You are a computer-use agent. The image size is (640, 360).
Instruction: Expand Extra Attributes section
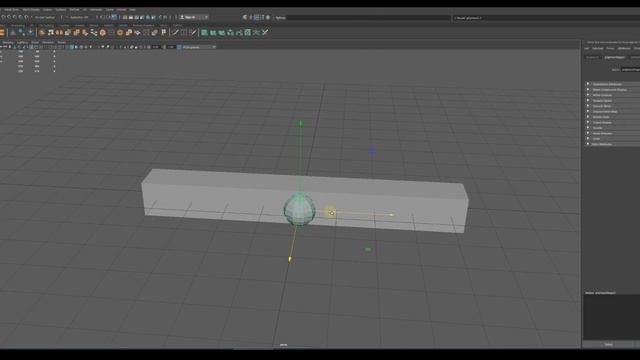point(613,144)
